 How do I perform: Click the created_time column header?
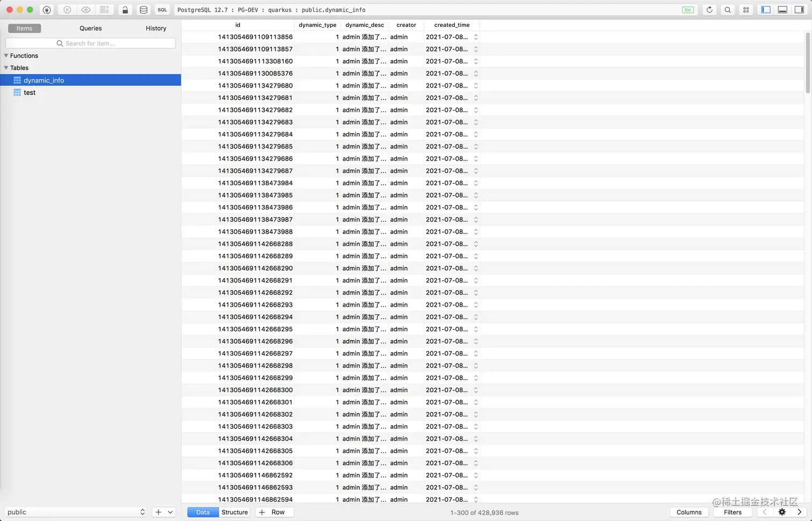pos(452,25)
